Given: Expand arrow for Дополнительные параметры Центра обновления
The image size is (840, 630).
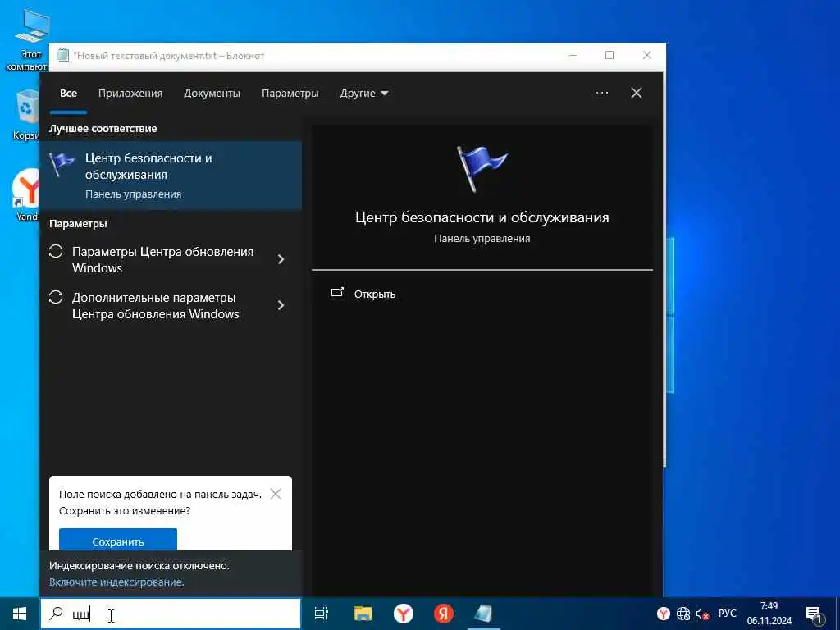Looking at the screenshot, I should pyautogui.click(x=281, y=305).
